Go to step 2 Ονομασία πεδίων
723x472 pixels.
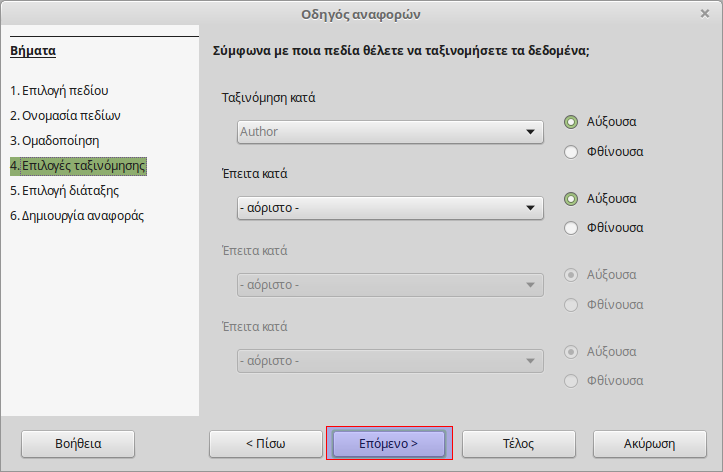[x=65, y=115]
